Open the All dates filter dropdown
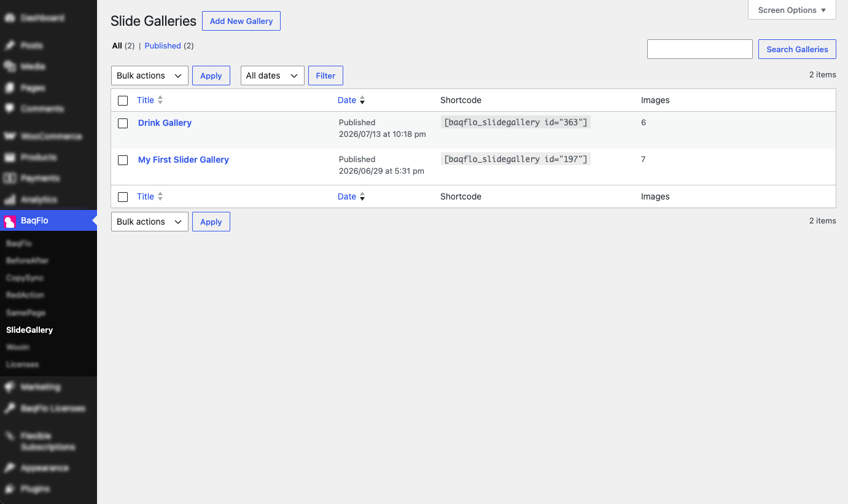 [273, 76]
